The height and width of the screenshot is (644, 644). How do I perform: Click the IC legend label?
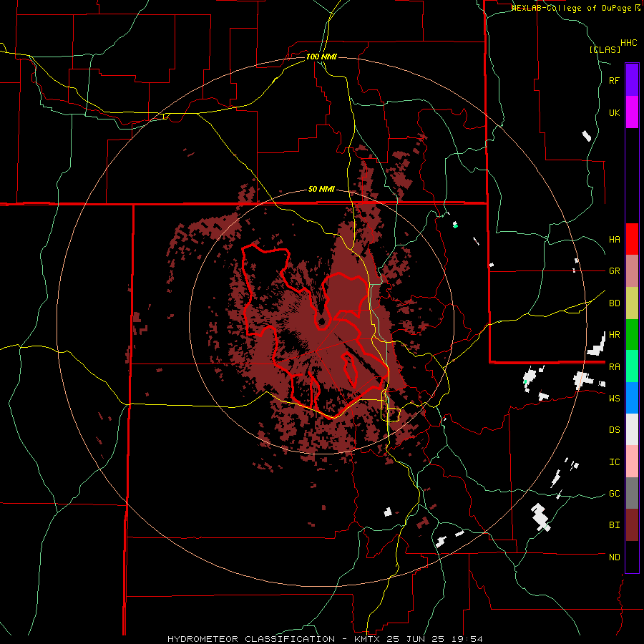tap(614, 462)
